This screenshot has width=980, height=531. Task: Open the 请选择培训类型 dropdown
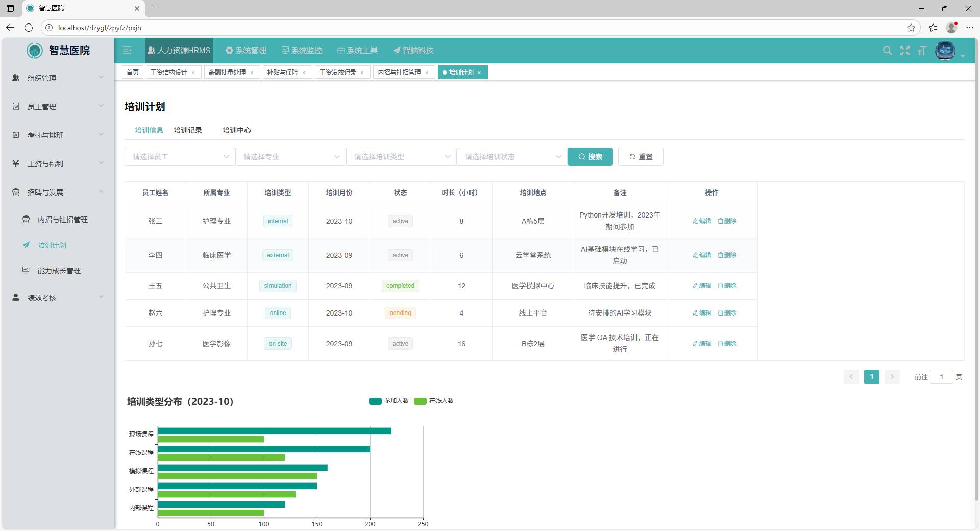point(401,157)
